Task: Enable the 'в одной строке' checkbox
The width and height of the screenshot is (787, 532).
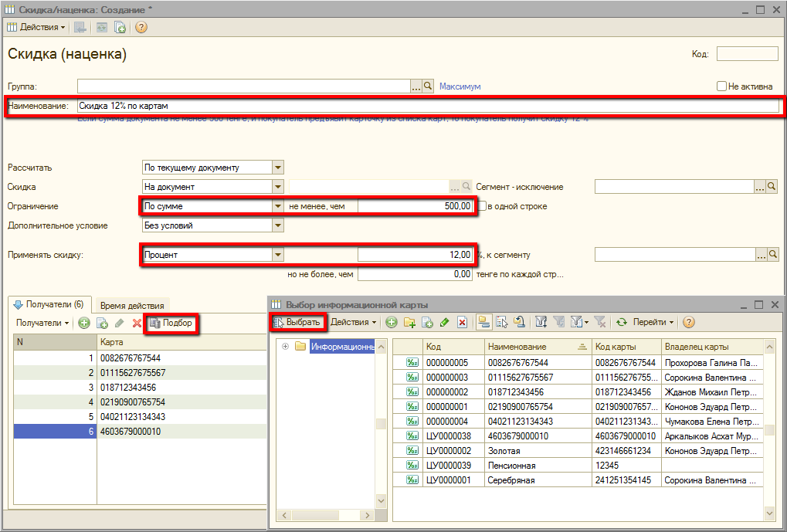Action: pyautogui.click(x=482, y=207)
